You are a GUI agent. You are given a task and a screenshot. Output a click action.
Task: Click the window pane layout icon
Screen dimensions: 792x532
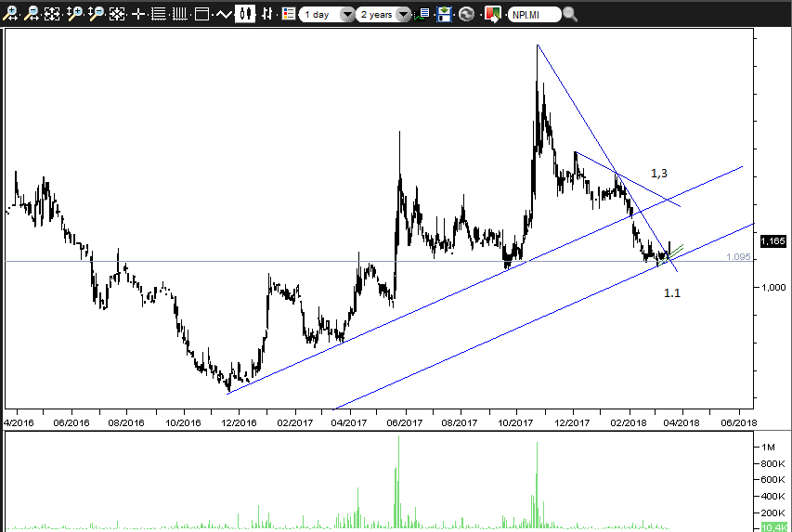pos(201,14)
